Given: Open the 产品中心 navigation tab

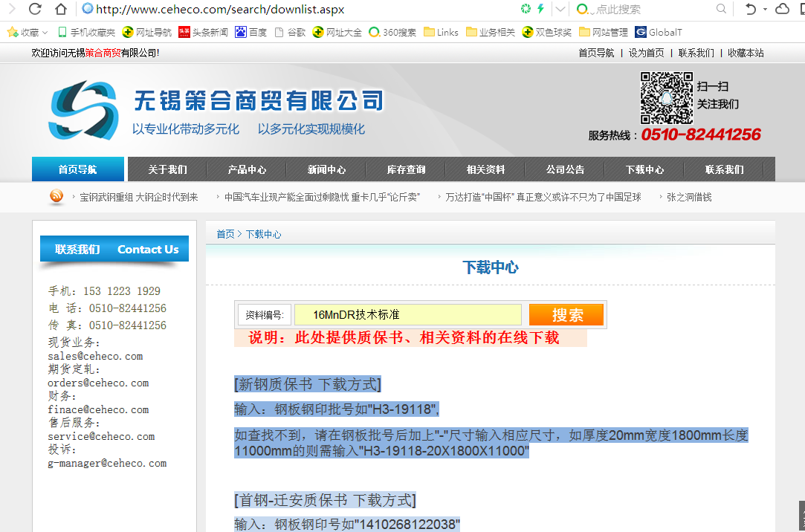Looking at the screenshot, I should pyautogui.click(x=247, y=169).
